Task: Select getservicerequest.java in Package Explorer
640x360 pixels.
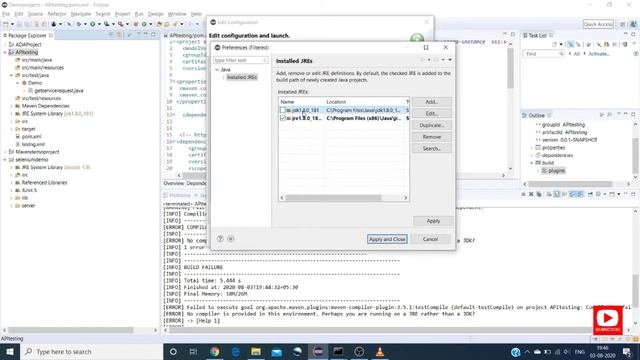Action: (x=59, y=91)
